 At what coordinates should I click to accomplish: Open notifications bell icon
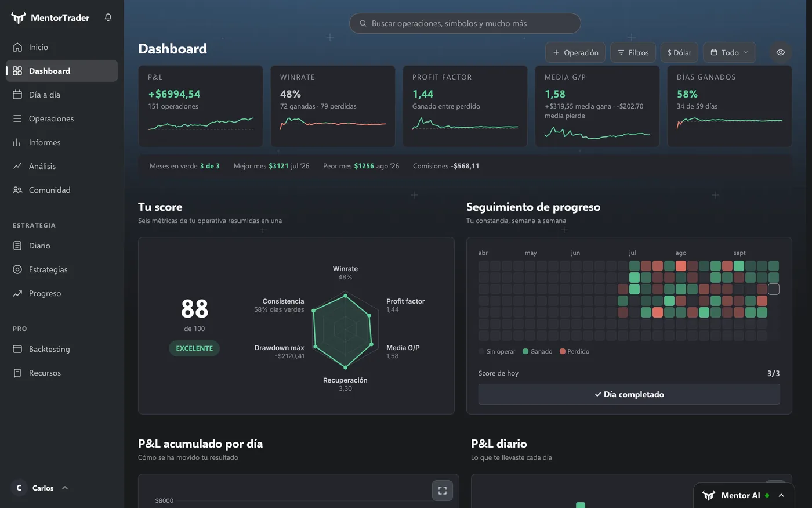(x=108, y=17)
